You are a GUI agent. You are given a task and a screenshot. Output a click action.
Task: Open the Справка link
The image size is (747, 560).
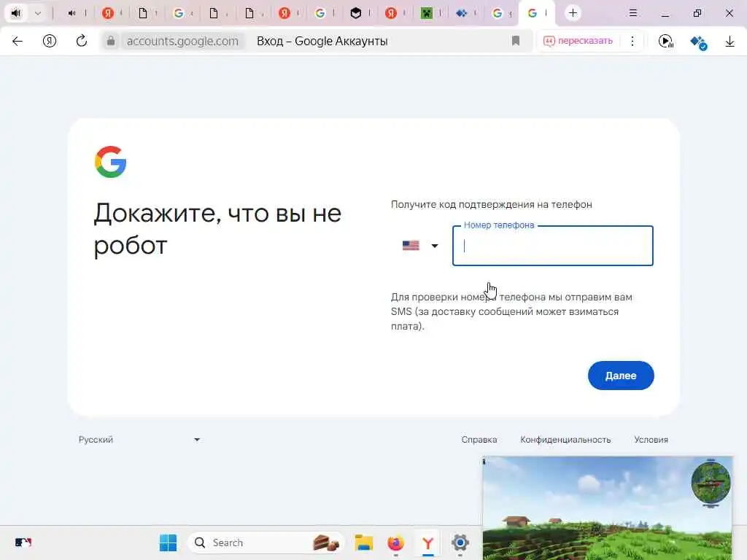pos(479,440)
